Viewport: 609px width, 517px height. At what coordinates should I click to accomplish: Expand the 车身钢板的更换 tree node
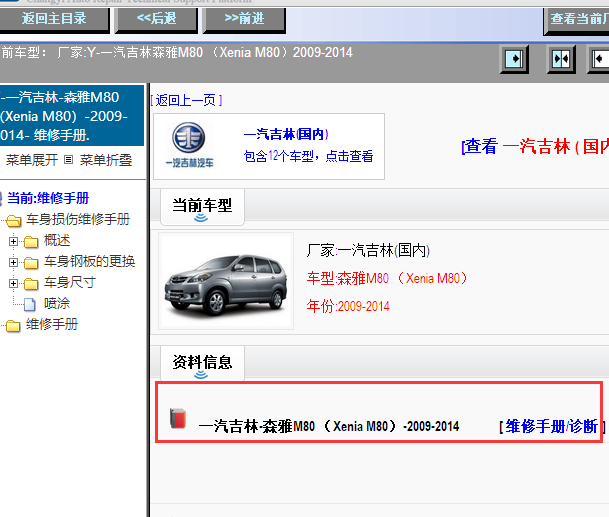tap(14, 263)
